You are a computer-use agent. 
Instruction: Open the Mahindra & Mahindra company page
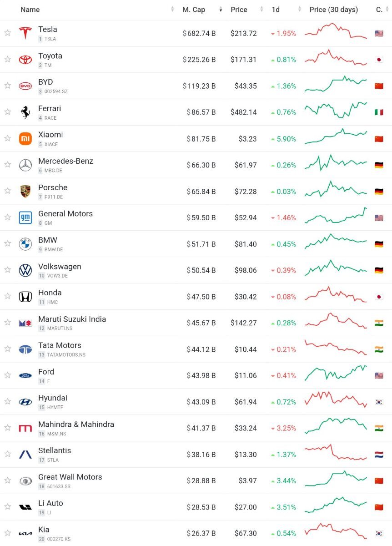point(76,425)
